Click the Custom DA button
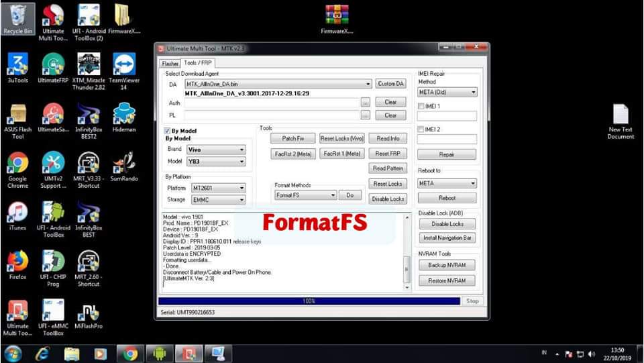644x363 pixels. [390, 83]
